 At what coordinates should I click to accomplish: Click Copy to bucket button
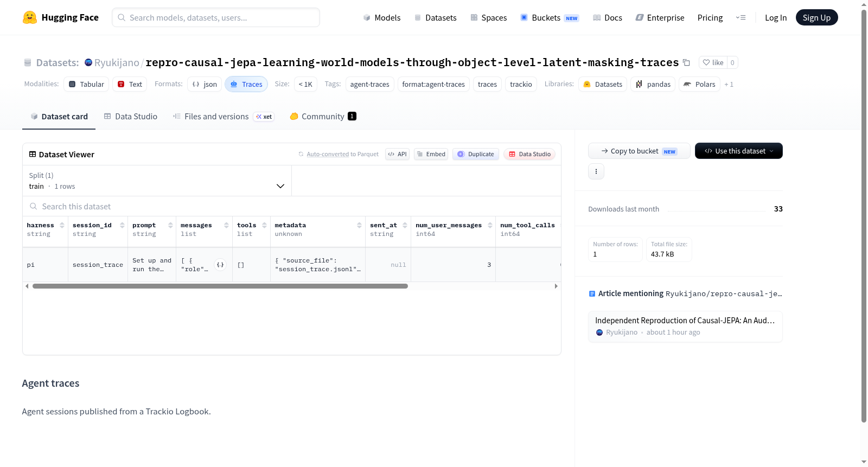[639, 151]
